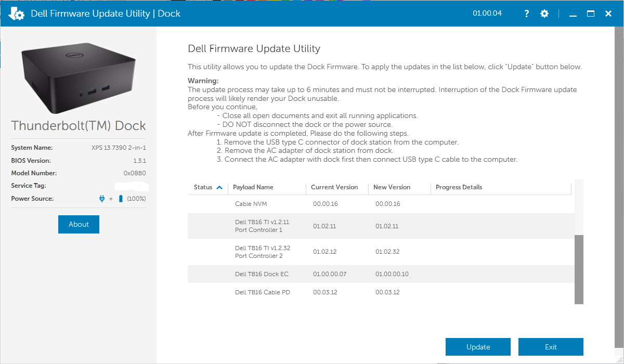Click the battery status icon
Screen dimensions: 624x364
[x=121, y=199]
